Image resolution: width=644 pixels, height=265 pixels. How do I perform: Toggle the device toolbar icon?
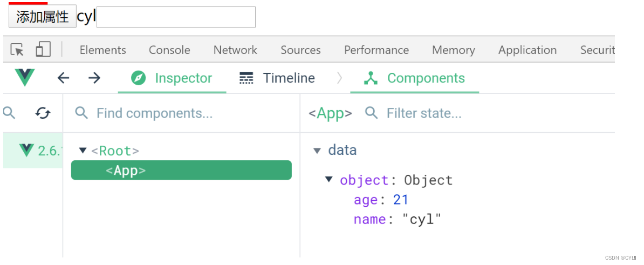coord(43,50)
